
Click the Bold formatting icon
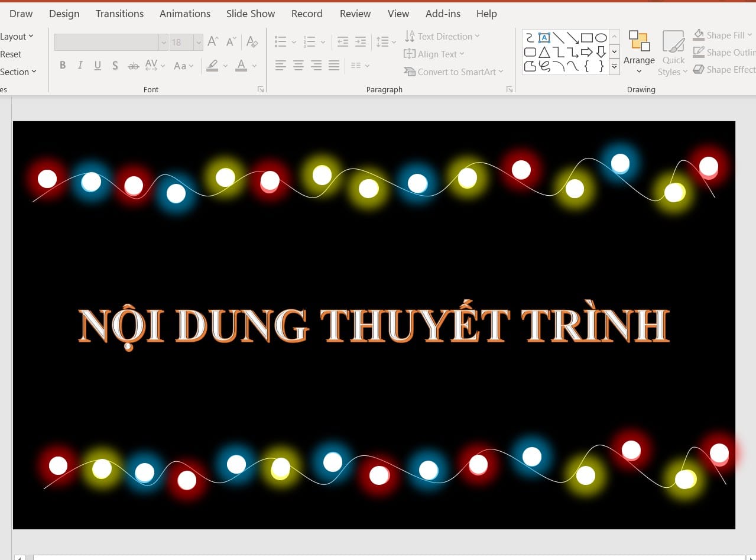click(x=63, y=66)
